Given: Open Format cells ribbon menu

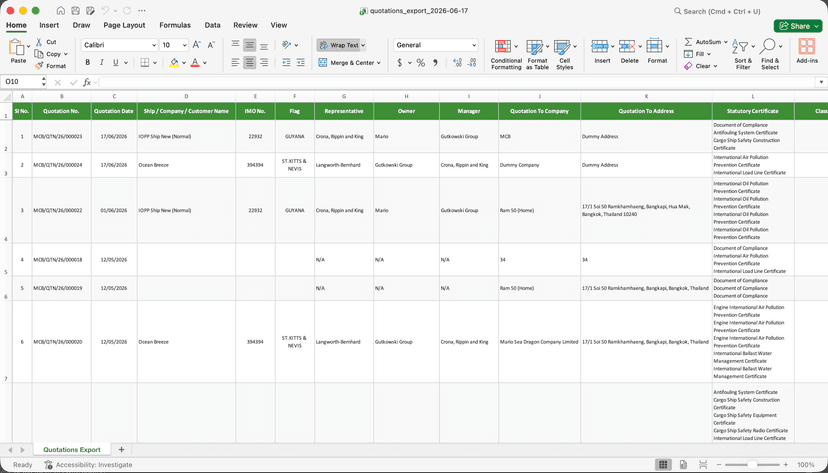Looking at the screenshot, I should point(657,51).
